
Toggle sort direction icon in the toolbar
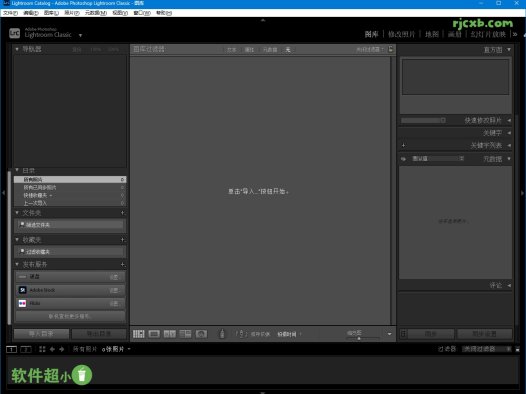pyautogui.click(x=241, y=334)
